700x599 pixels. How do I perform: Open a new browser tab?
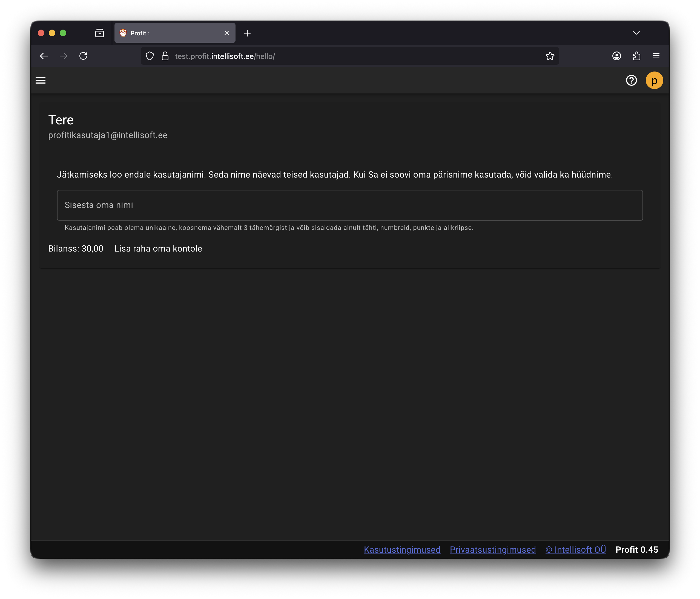coord(247,33)
